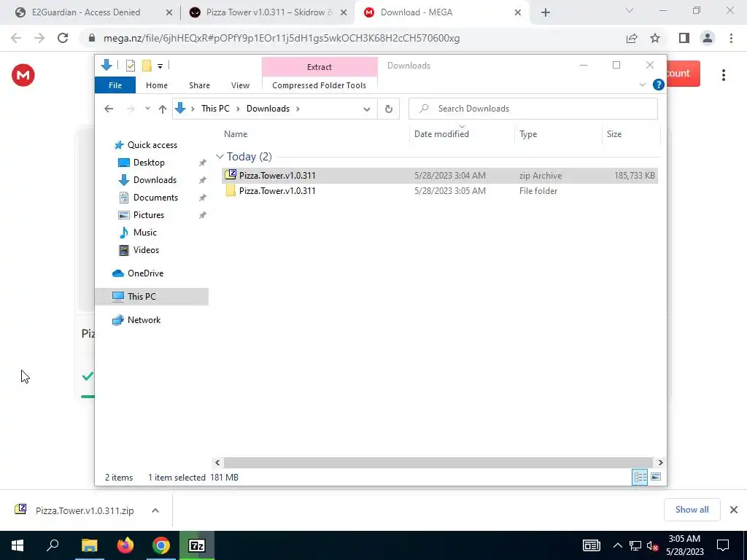Toggle the Chrome side panel
Viewport: 747px width, 560px height.
coord(684,38)
